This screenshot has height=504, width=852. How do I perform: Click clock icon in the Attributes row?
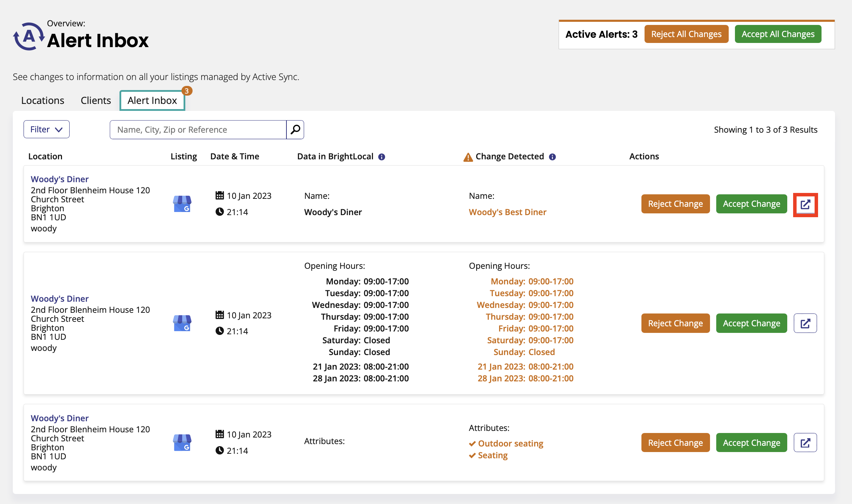(x=220, y=450)
